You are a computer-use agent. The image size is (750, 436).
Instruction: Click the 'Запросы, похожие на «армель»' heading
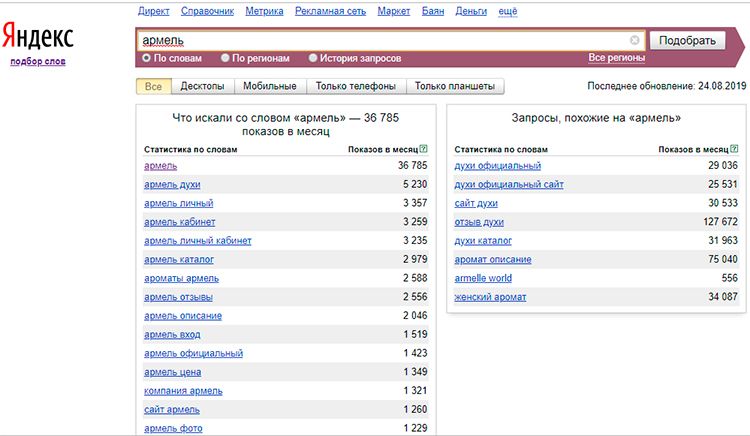[x=596, y=118]
